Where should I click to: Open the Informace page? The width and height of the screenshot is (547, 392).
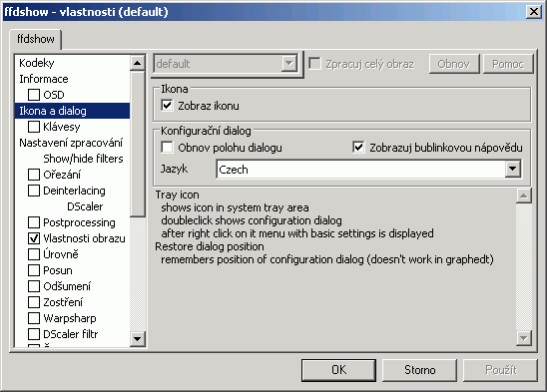point(44,79)
